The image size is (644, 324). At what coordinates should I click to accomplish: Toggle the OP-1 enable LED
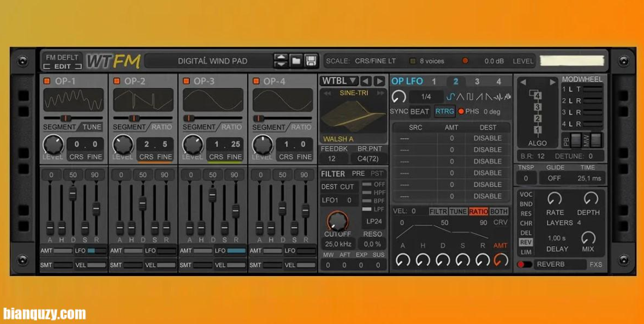tap(47, 81)
